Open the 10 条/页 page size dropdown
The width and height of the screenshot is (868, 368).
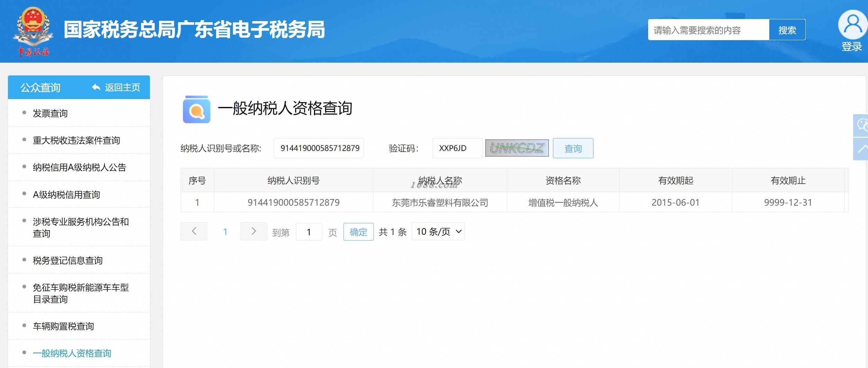438,231
